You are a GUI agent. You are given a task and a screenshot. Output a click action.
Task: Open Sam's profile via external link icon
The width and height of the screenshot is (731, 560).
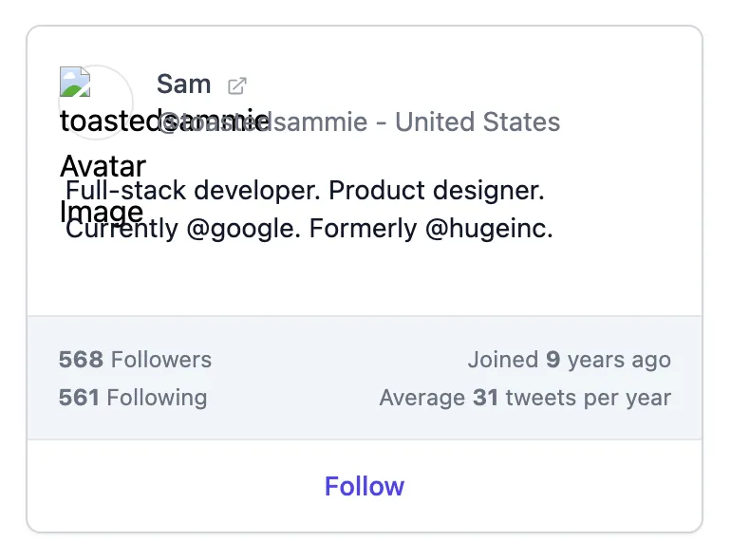237,85
